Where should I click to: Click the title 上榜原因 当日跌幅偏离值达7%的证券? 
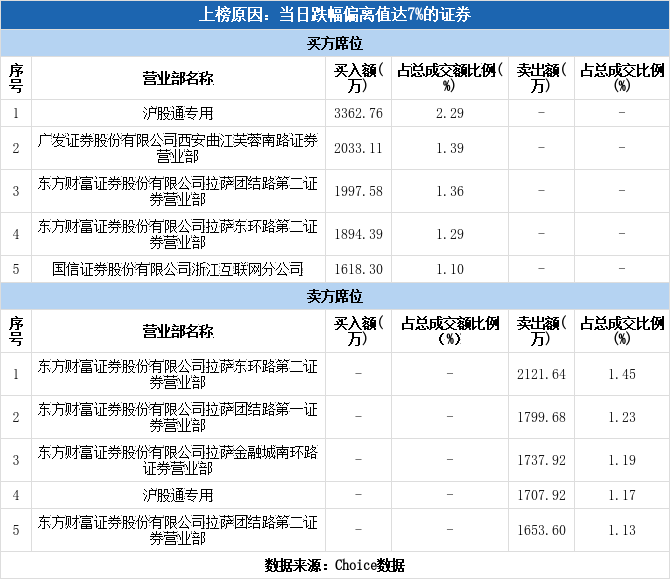(335, 15)
